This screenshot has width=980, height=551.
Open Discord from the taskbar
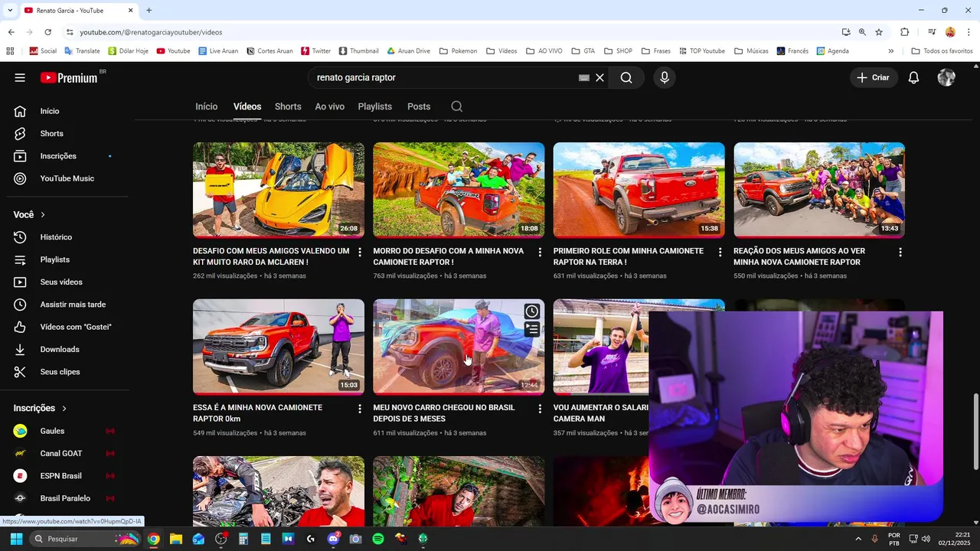coord(334,539)
